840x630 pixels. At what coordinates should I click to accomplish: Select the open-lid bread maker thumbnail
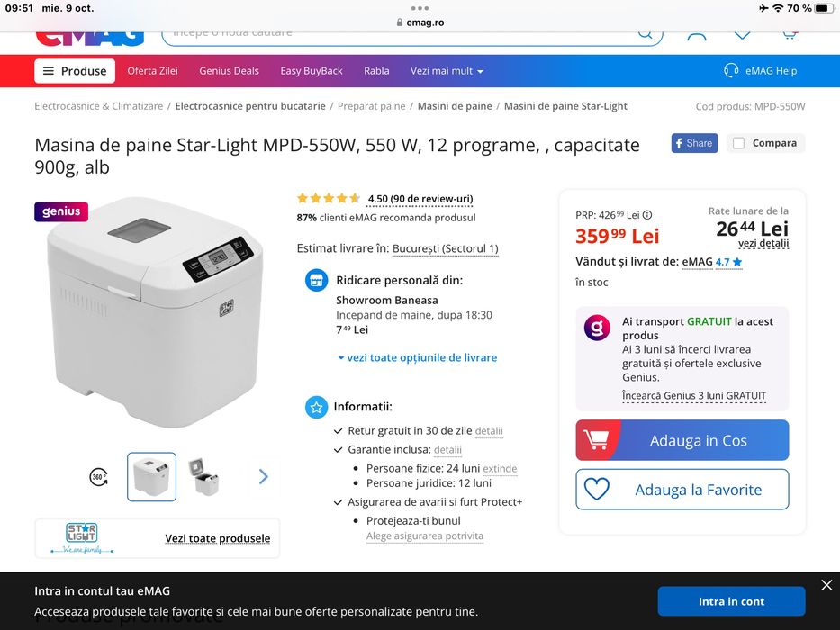[x=203, y=476]
